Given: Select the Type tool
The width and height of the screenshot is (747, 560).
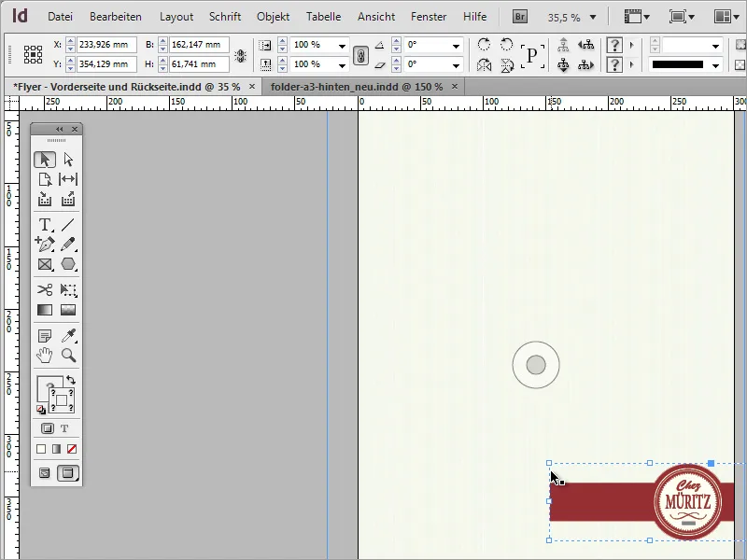Looking at the screenshot, I should click(44, 224).
